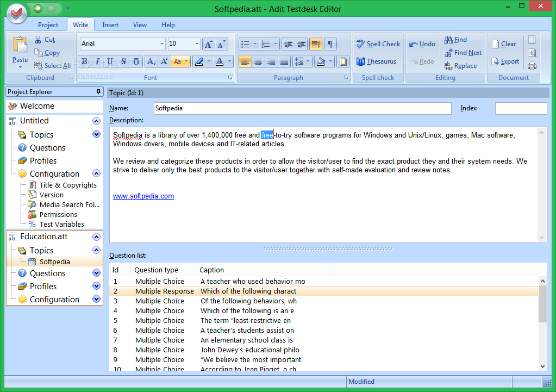Collapse the Education.att project section
The width and height of the screenshot is (556, 392).
click(96, 237)
